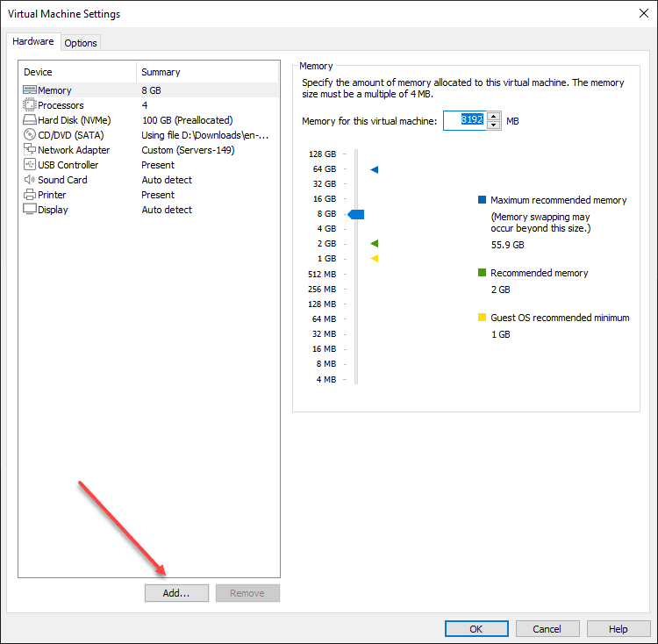Click the OK button

pos(476,629)
